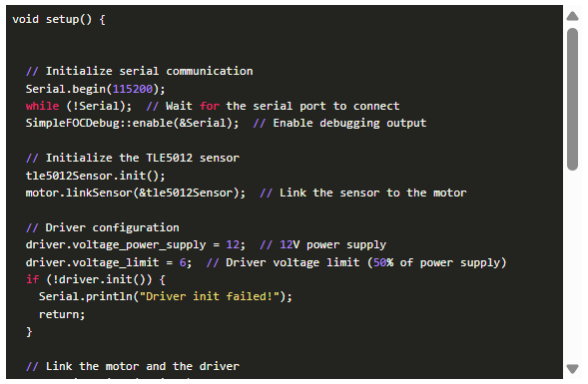
Task: Click on 'driver.voltage_limit' in the code
Action: point(92,262)
